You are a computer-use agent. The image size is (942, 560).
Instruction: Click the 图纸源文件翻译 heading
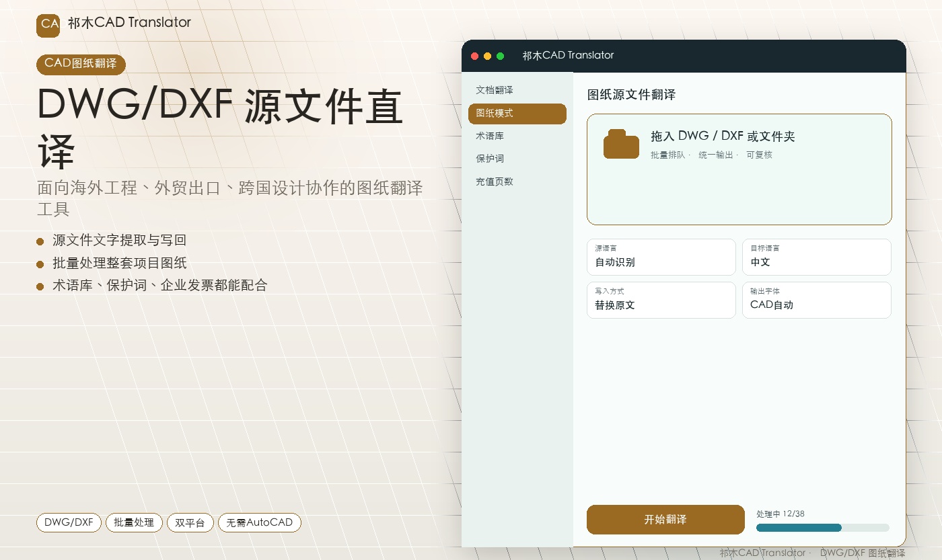coord(631,95)
